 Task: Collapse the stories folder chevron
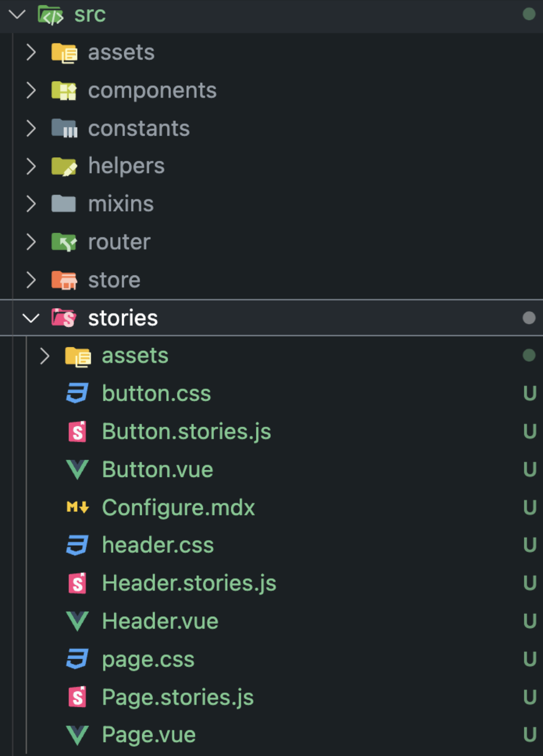[31, 318]
